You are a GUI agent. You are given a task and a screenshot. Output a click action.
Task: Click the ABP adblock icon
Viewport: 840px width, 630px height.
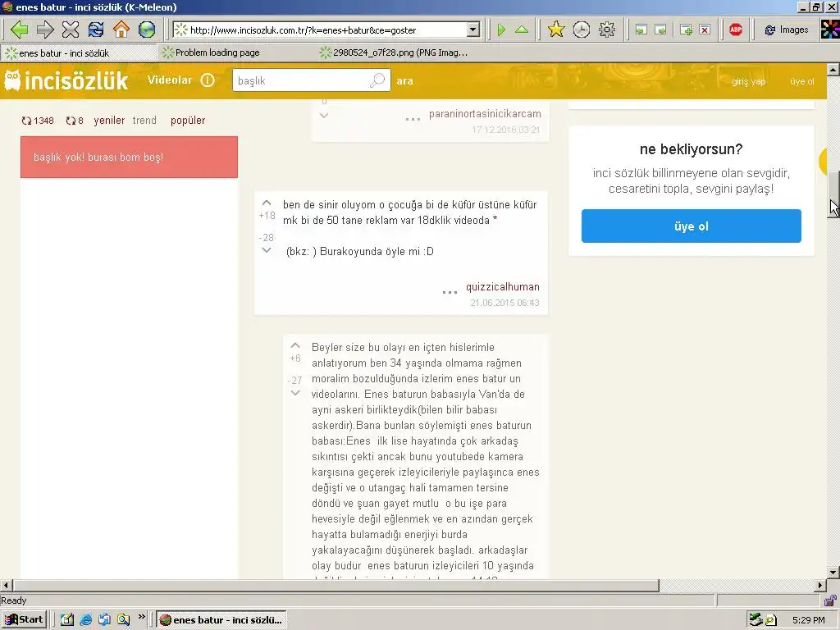[x=736, y=30]
